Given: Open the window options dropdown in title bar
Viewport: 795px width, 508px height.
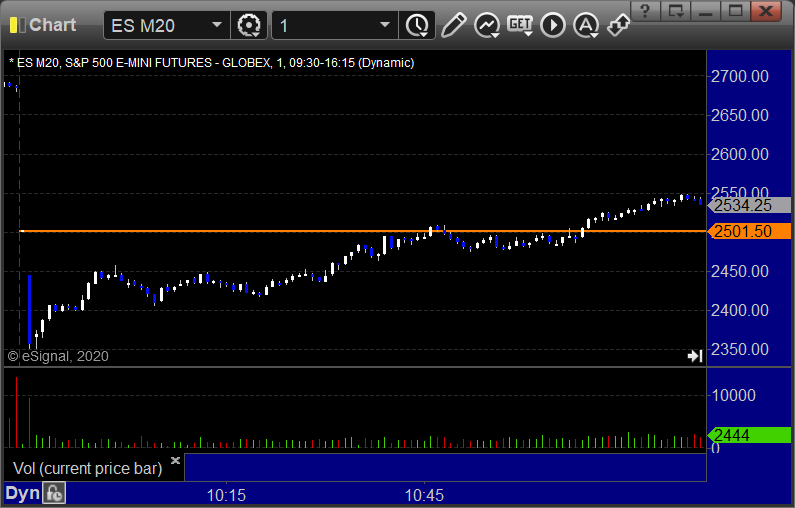Looking at the screenshot, I should click(x=677, y=11).
